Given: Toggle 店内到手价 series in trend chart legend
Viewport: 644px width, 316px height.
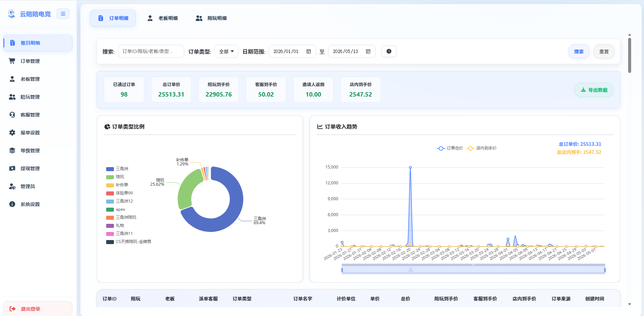Looking at the screenshot, I should (482, 148).
